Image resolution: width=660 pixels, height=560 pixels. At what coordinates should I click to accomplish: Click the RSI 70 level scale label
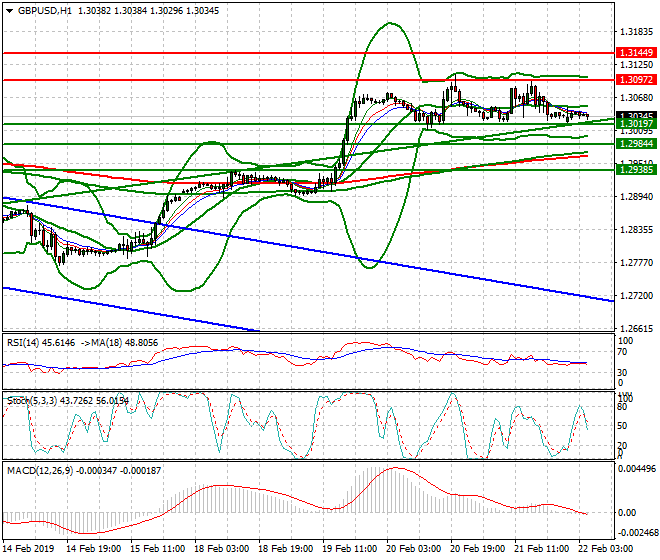[622, 352]
